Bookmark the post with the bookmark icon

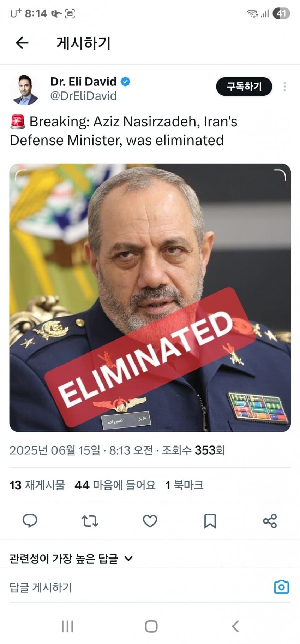click(x=210, y=521)
